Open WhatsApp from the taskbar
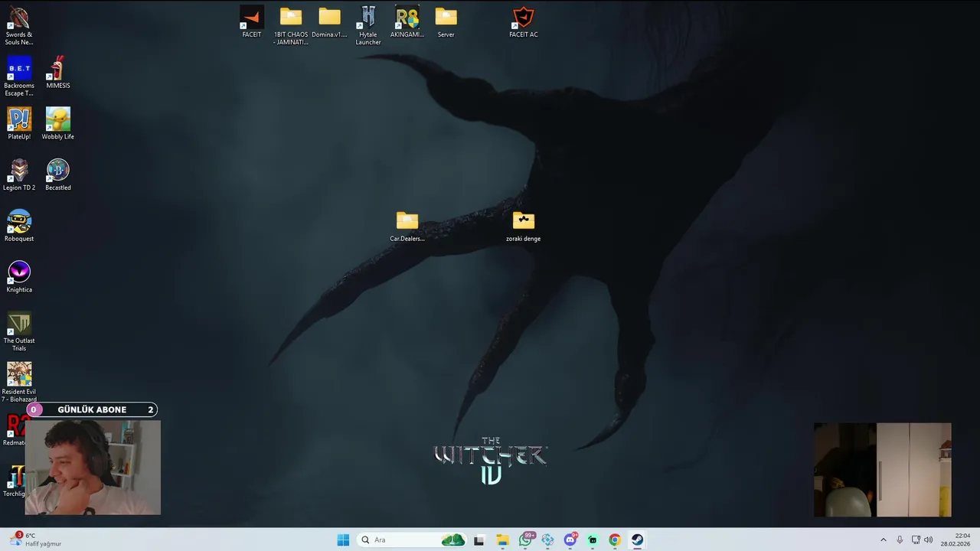Screen dimensions: 980x551 (x=525, y=540)
